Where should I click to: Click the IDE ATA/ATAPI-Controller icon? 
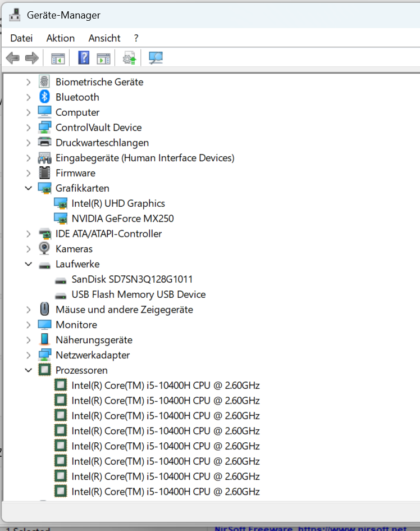(44, 233)
